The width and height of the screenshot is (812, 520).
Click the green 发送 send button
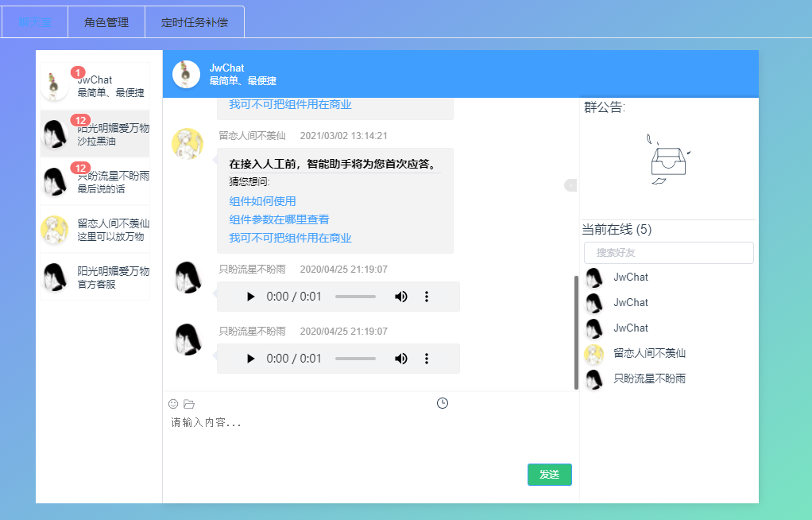click(549, 474)
